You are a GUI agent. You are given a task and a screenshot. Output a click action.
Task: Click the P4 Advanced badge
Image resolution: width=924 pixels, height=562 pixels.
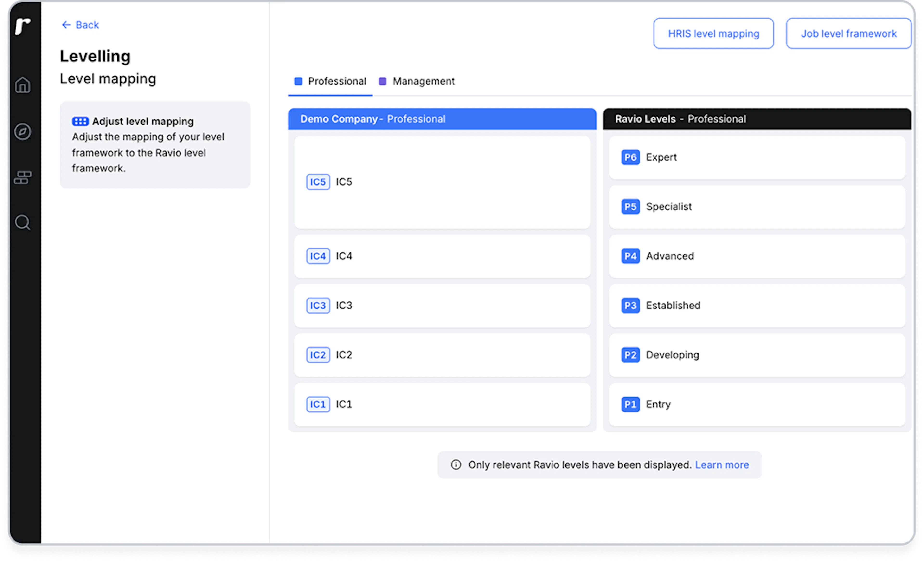click(x=630, y=256)
